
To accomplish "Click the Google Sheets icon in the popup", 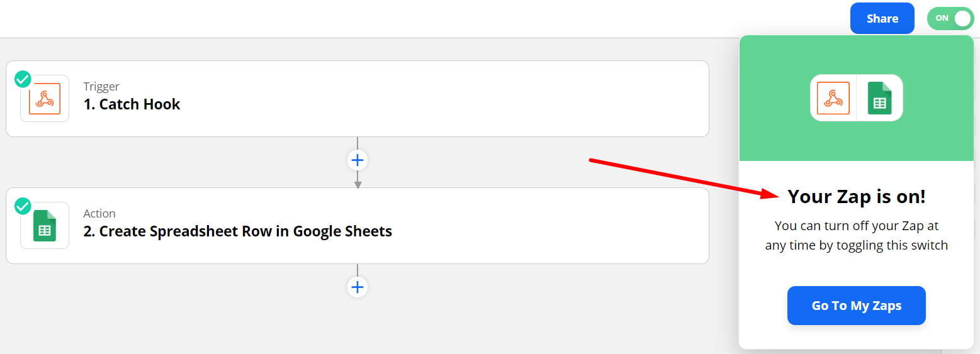I will click(879, 98).
